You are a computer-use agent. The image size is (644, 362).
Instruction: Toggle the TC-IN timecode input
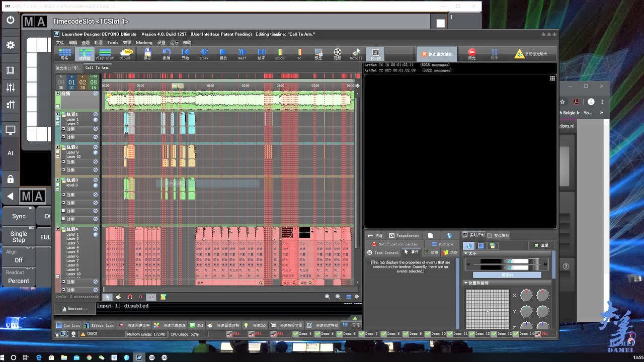375,54
